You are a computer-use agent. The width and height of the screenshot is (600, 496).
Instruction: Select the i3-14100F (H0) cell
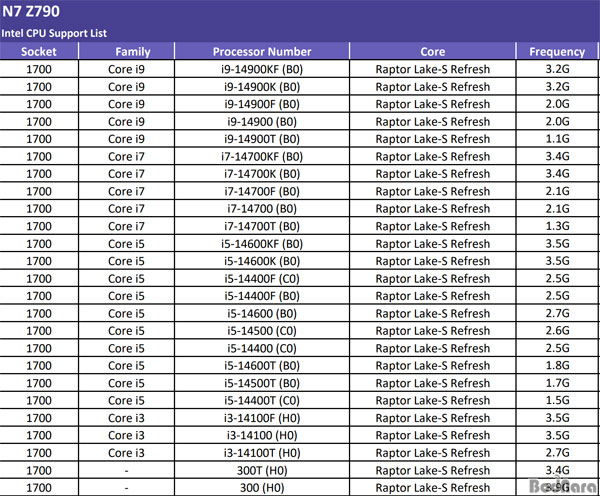262,418
